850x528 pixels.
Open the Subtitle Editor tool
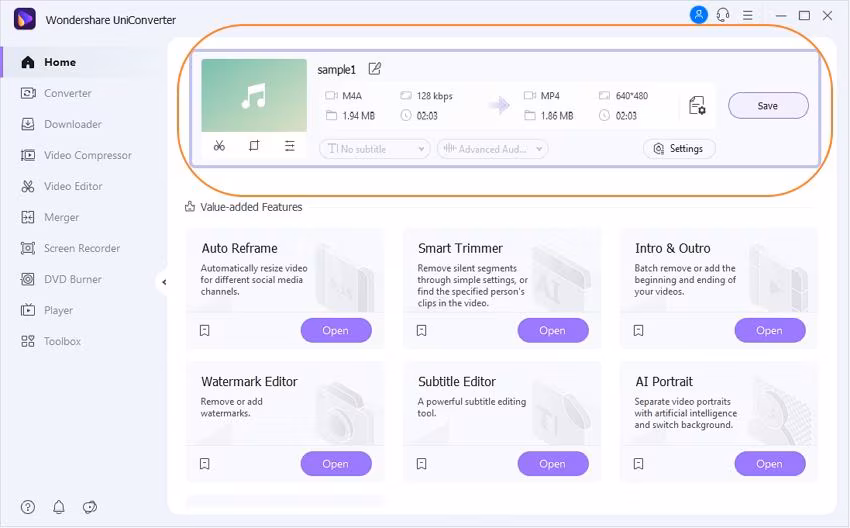click(553, 463)
